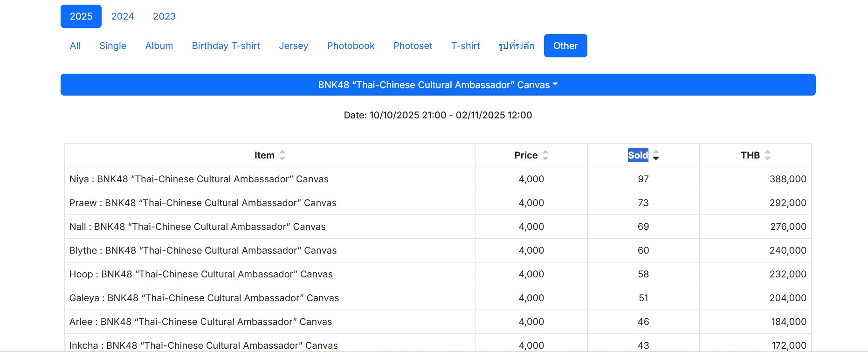Select the 2025 year tab
The width and height of the screenshot is (868, 352).
[81, 16]
